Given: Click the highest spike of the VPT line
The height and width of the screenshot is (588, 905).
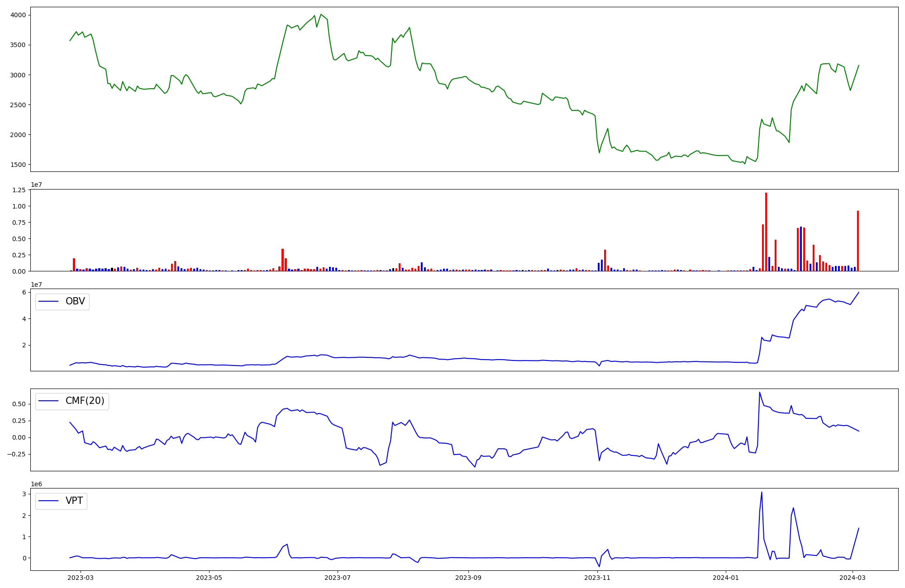Looking at the screenshot, I should tap(762, 493).
